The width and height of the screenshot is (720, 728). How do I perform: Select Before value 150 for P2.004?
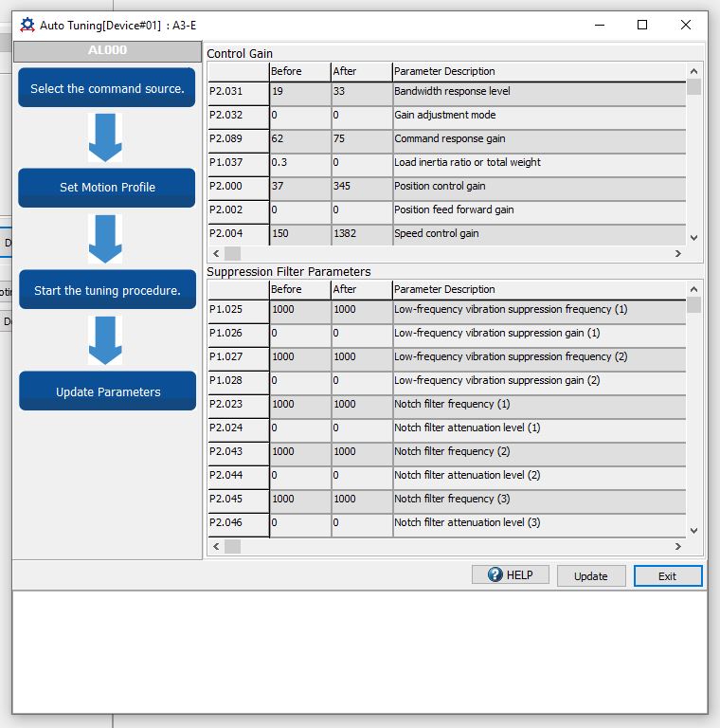pos(299,235)
